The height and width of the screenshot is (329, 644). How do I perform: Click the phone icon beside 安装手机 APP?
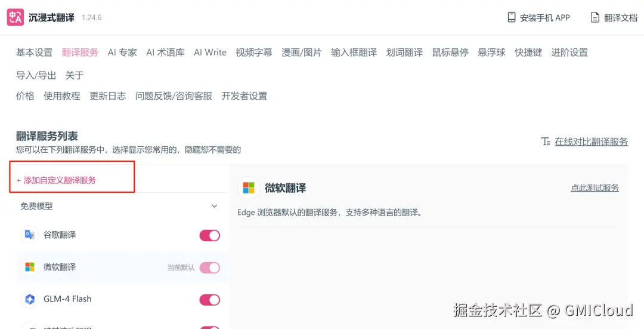[x=512, y=17]
